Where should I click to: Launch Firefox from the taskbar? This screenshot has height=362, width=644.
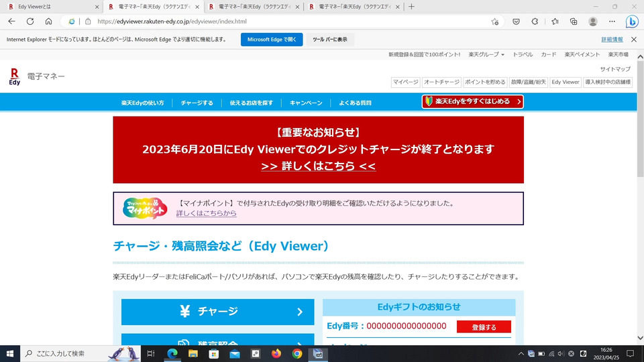(x=276, y=353)
